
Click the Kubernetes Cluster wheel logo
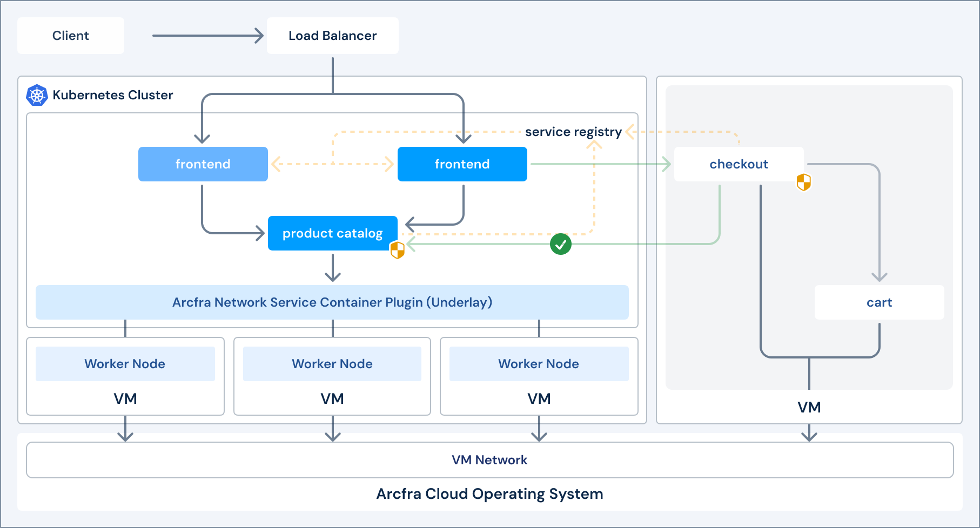(x=37, y=96)
